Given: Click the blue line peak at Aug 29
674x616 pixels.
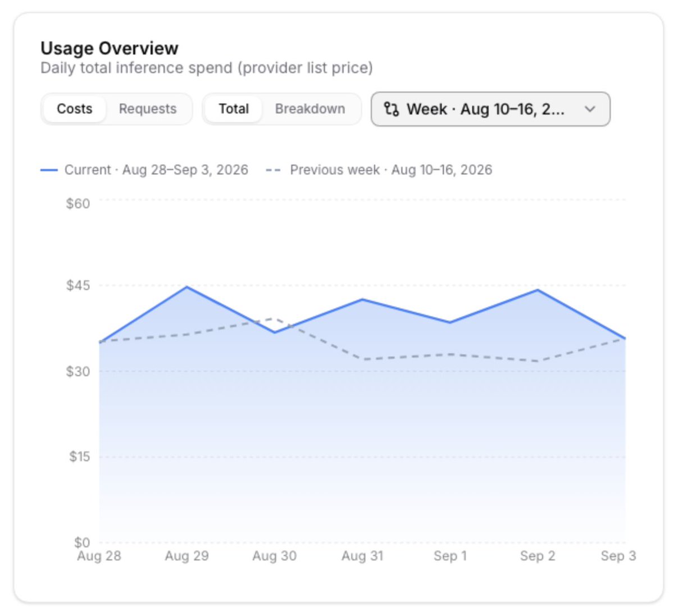Looking at the screenshot, I should point(186,287).
